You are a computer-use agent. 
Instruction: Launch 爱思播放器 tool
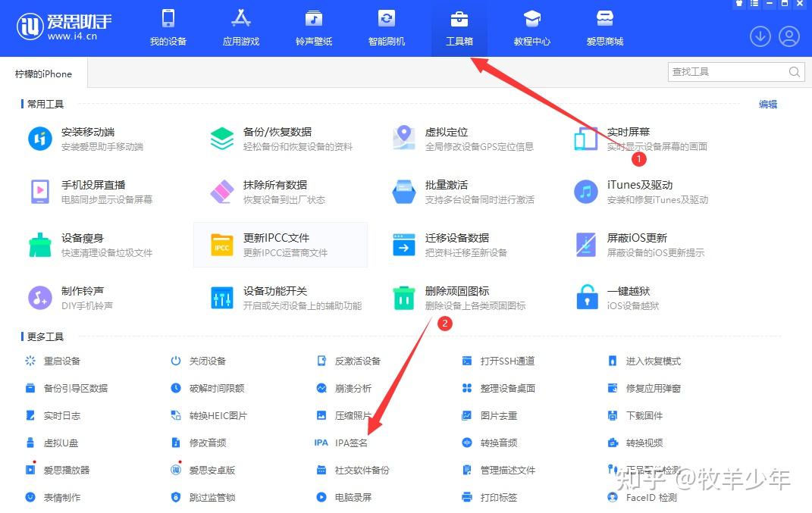pyautogui.click(x=58, y=471)
